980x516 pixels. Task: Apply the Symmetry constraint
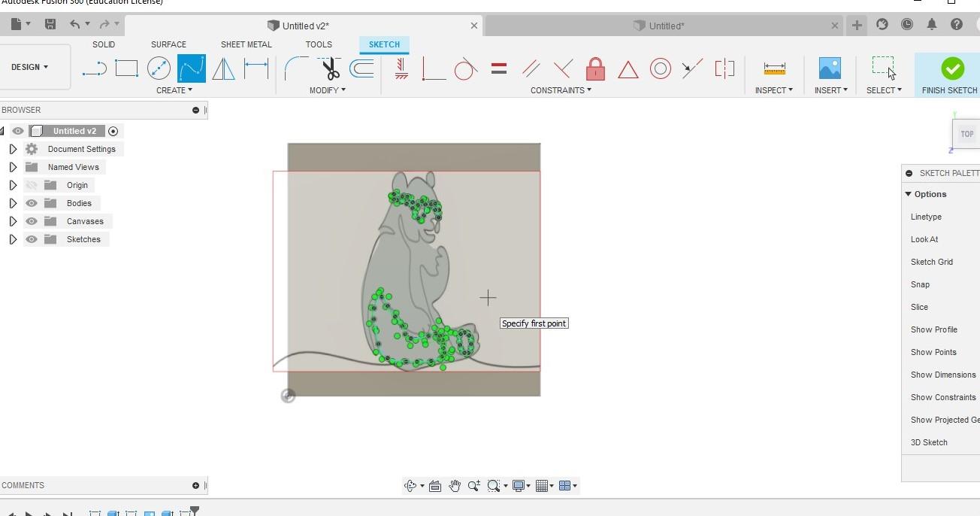click(x=724, y=69)
